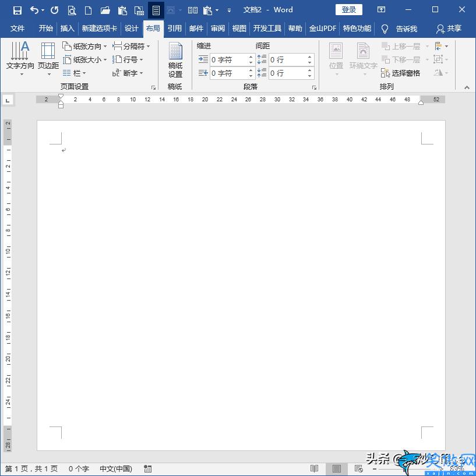Open the Page Setup dialog launcher
This screenshot has height=476, width=476.
click(153, 88)
